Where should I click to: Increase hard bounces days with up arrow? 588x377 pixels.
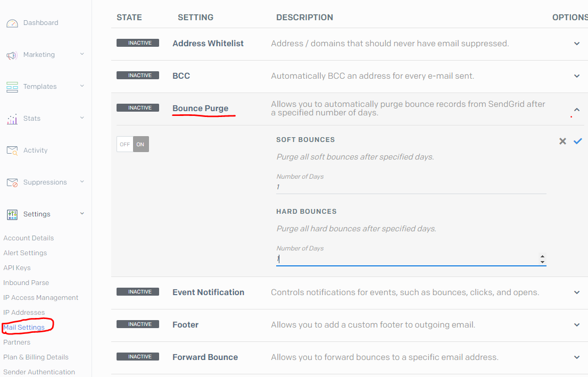coord(542,257)
